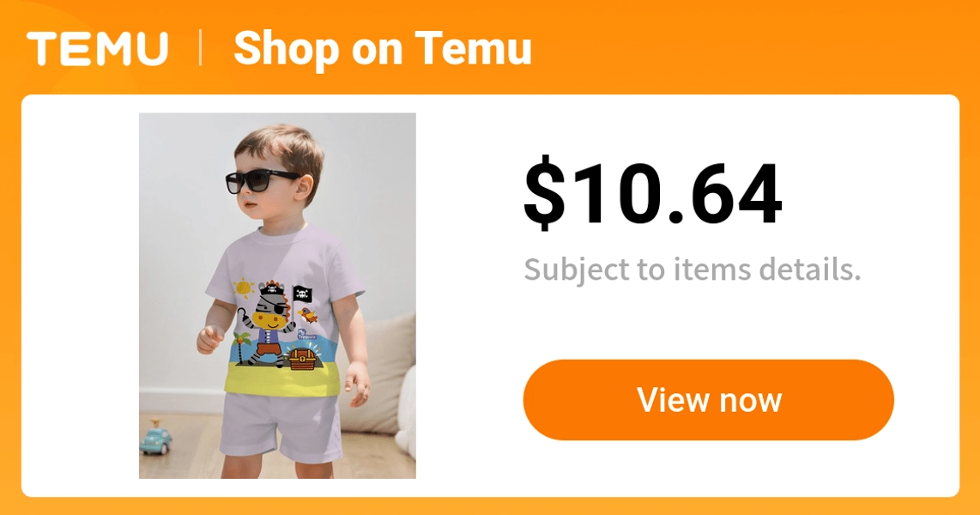Click the treasure chest on the shirt
This screenshot has width=980, height=515.
tap(303, 359)
